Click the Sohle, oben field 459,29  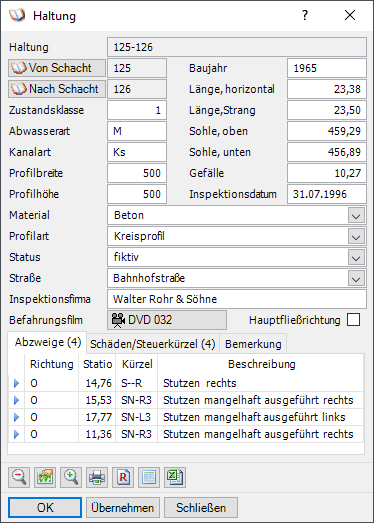pyautogui.click(x=327, y=131)
